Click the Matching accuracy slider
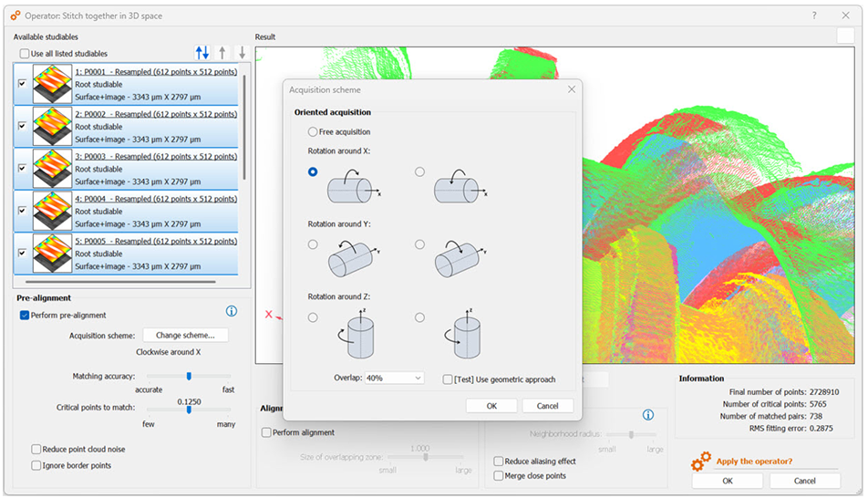868x498 pixels. coord(189,376)
